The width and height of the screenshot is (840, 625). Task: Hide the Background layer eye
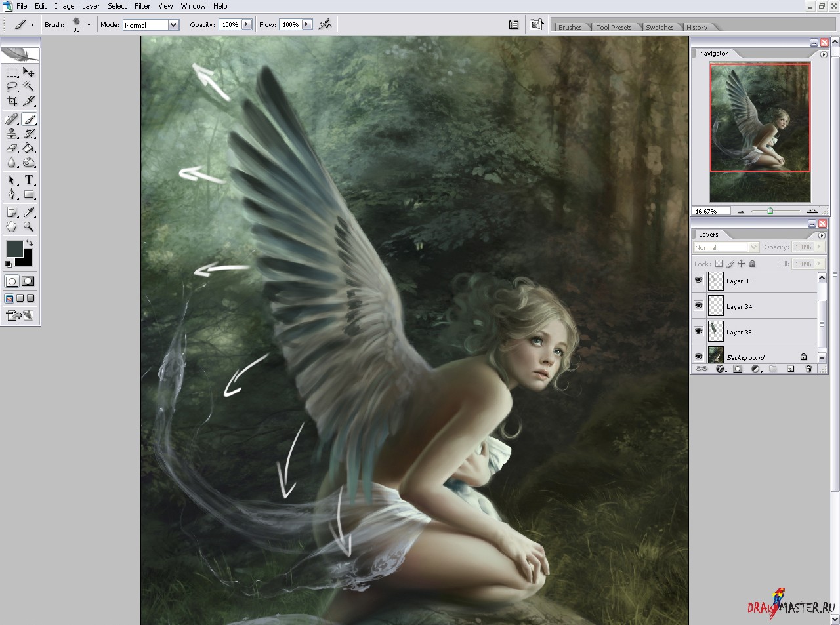tap(699, 356)
